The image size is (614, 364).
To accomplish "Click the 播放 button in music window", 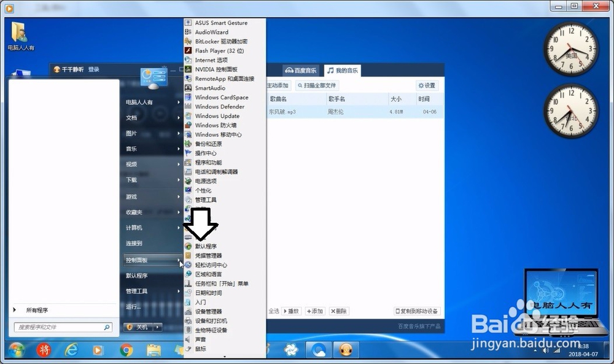I will coord(291,311).
